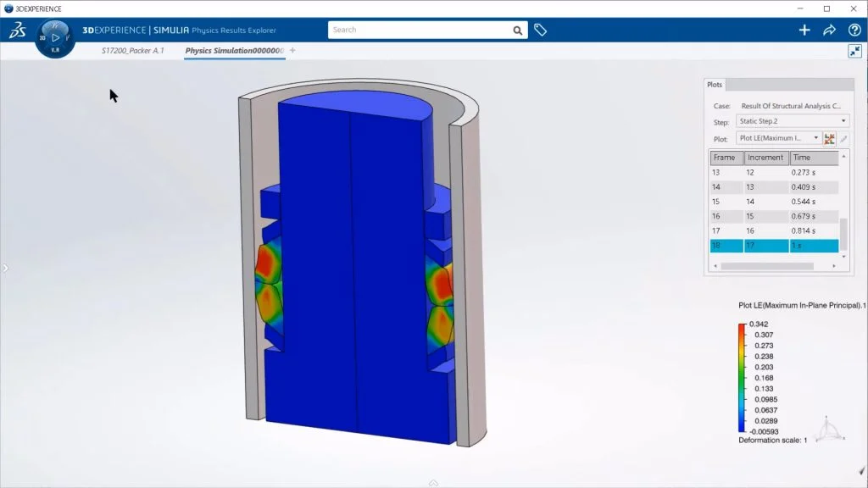
Task: Minimize the 3DEXPERIENCE window
Action: tap(800, 8)
